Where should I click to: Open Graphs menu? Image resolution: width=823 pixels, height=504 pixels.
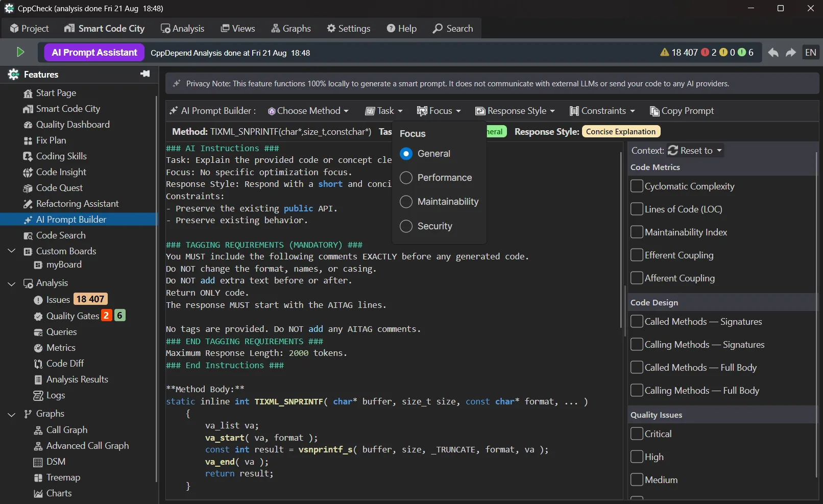pyautogui.click(x=291, y=29)
